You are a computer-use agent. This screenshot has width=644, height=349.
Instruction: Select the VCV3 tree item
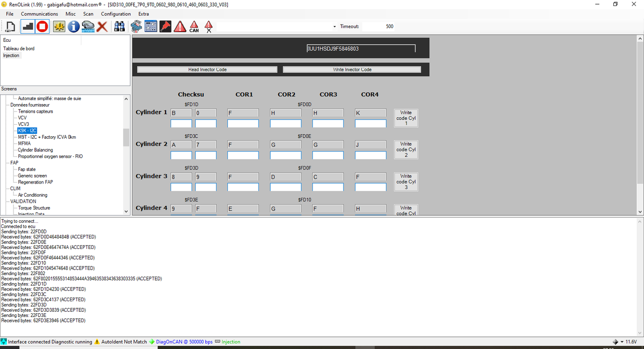(x=24, y=124)
